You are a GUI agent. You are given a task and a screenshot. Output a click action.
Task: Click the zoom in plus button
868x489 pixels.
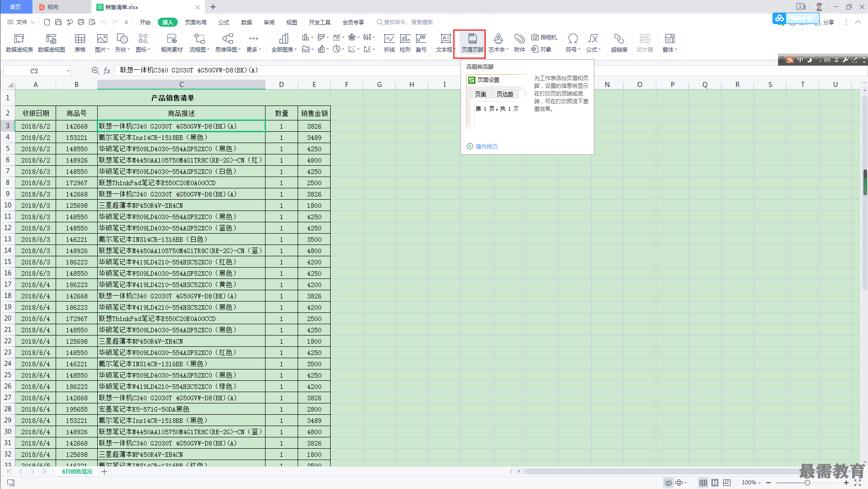(846, 483)
